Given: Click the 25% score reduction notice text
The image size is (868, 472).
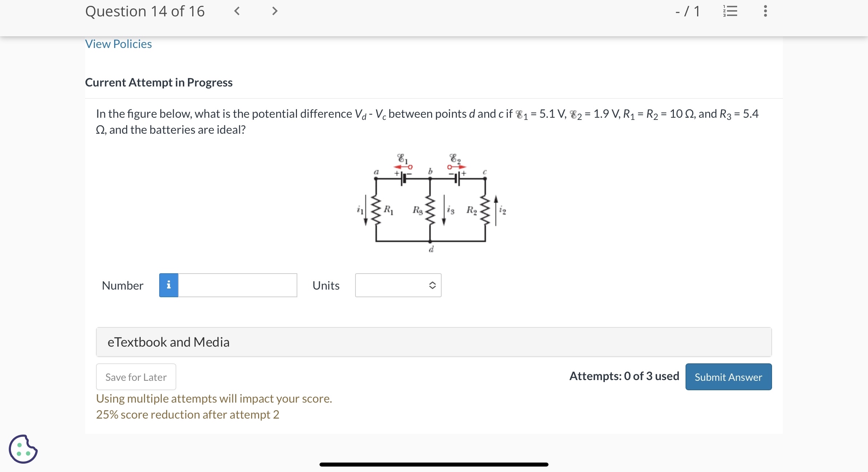Looking at the screenshot, I should coord(188,415).
